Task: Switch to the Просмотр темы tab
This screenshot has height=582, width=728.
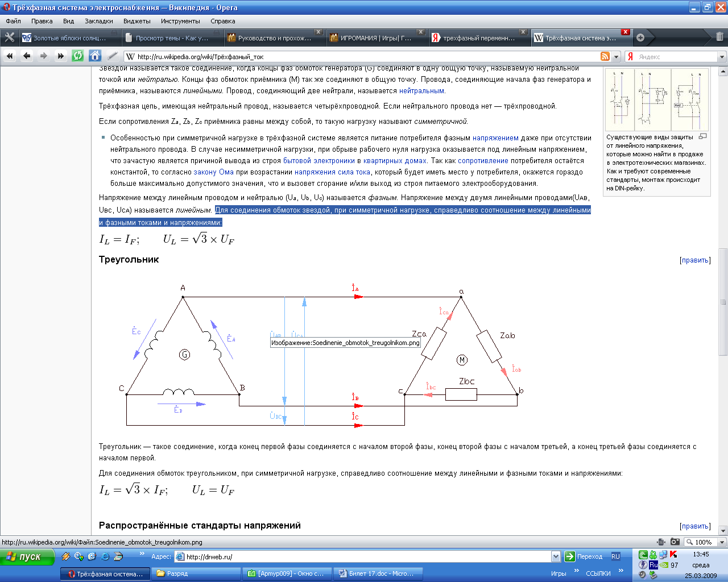Action: [x=172, y=38]
